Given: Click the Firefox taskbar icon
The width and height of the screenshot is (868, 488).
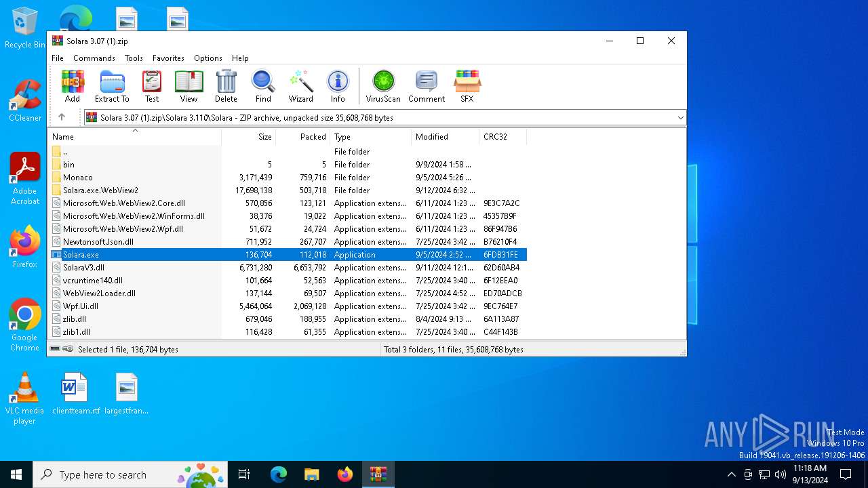Looking at the screenshot, I should pos(345,474).
